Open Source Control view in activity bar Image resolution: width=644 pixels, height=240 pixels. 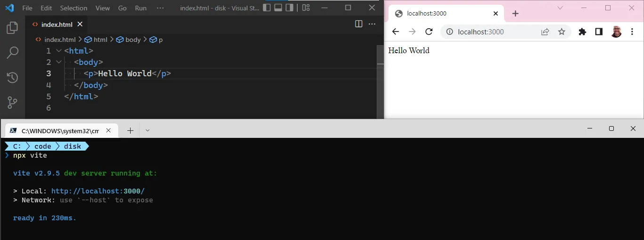point(12,102)
